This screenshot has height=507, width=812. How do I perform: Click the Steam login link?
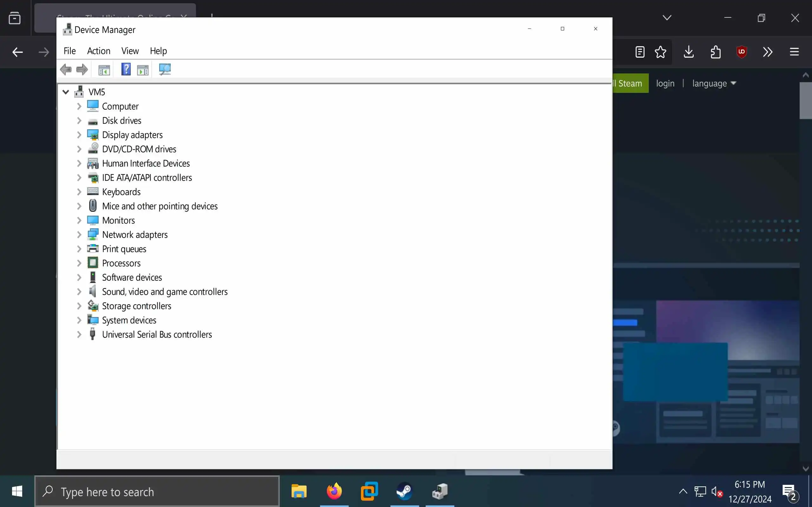coord(665,83)
